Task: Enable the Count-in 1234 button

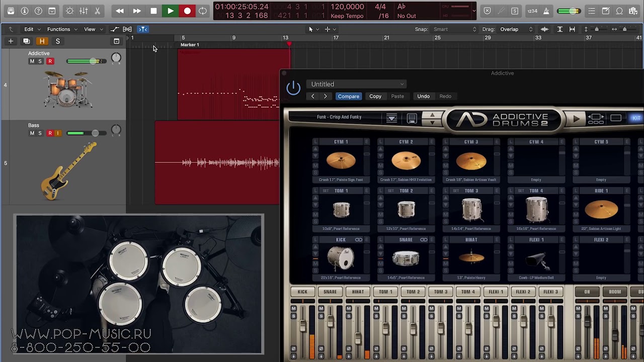Action: click(x=532, y=11)
